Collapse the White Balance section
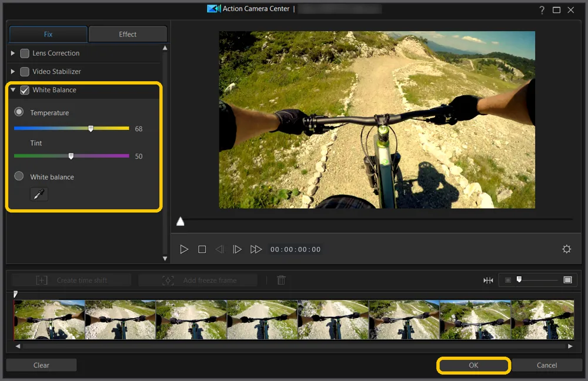The image size is (588, 381). [13, 90]
